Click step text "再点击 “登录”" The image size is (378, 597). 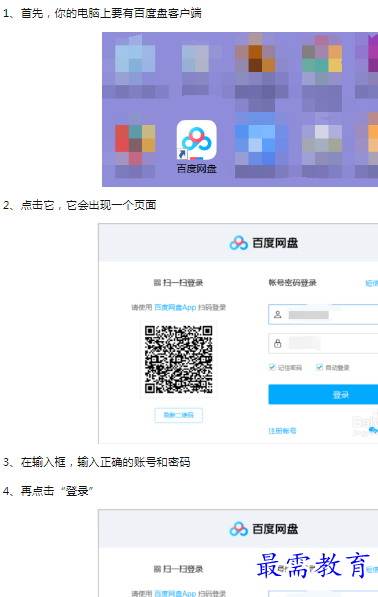pyautogui.click(x=57, y=491)
